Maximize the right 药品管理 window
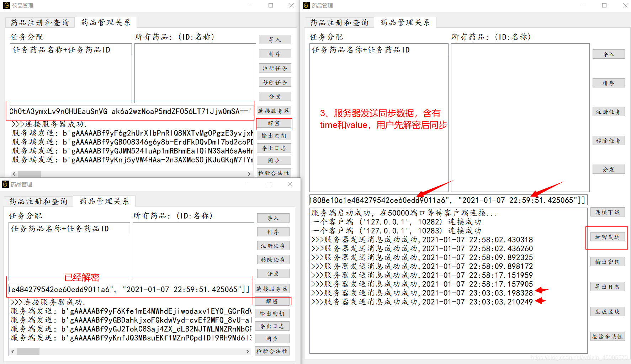The width and height of the screenshot is (631, 364). 604,5
